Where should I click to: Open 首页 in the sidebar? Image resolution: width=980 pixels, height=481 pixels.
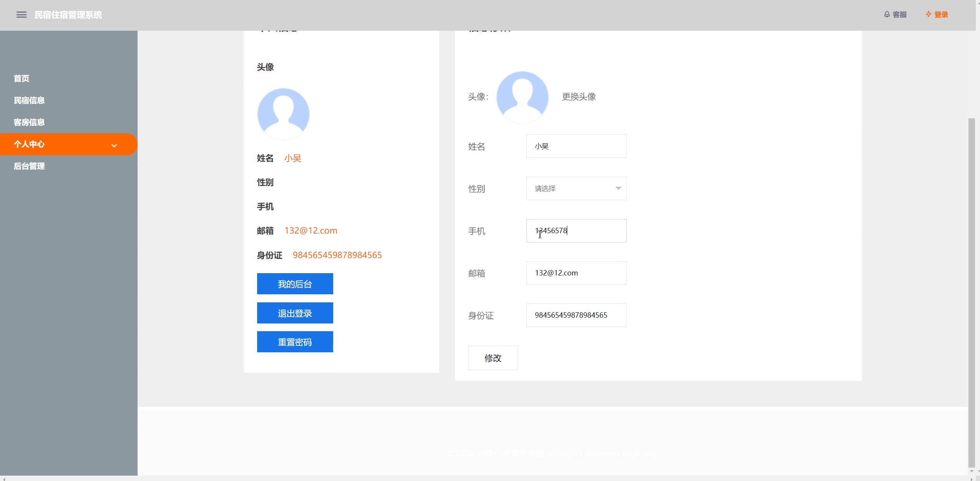(22, 78)
